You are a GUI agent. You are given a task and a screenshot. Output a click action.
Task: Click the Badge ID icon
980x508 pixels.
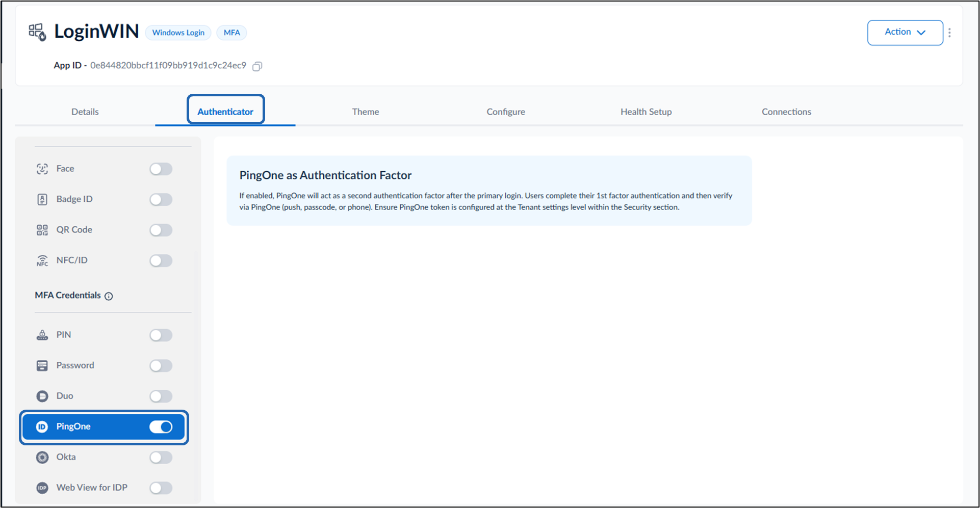coord(42,199)
